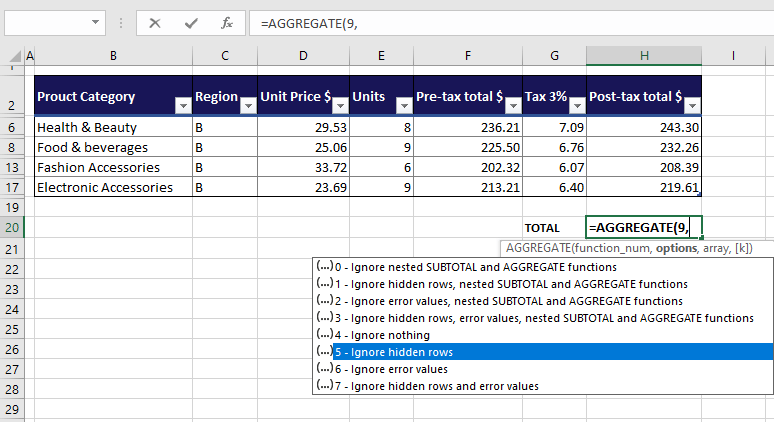Open Pre-tax total $ filter dropdown

point(512,105)
